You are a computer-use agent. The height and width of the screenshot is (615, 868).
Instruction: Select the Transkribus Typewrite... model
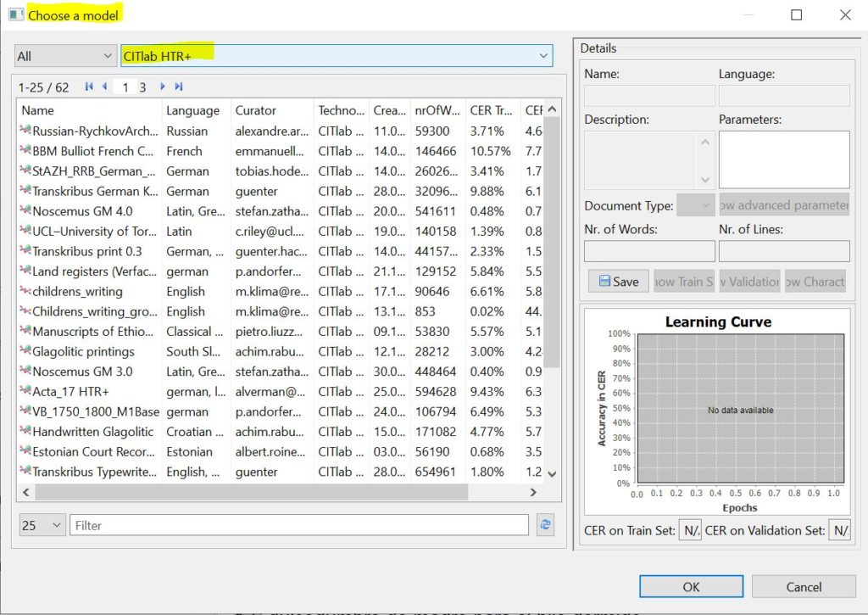[280, 472]
